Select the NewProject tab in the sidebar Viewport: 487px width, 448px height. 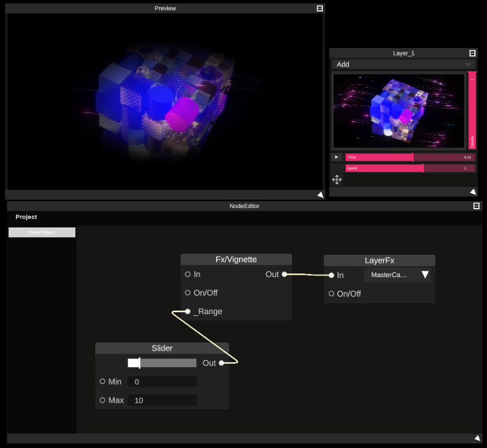coord(41,232)
